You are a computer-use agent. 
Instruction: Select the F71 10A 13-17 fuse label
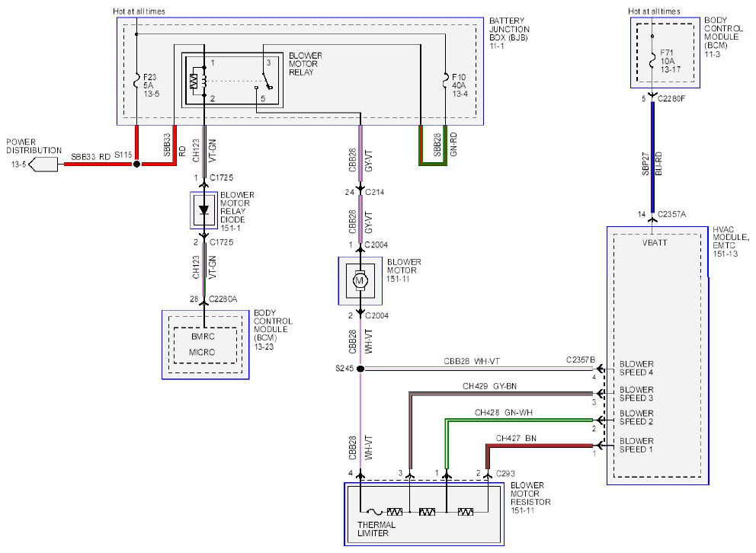[670, 61]
